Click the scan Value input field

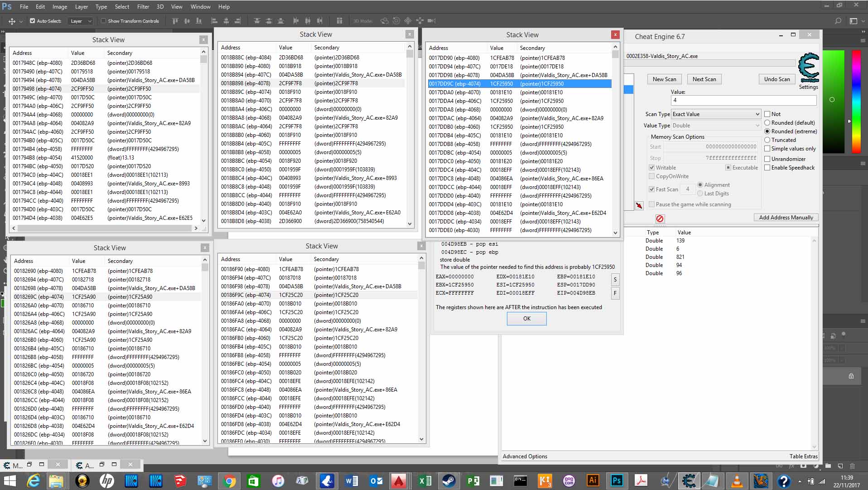point(743,100)
